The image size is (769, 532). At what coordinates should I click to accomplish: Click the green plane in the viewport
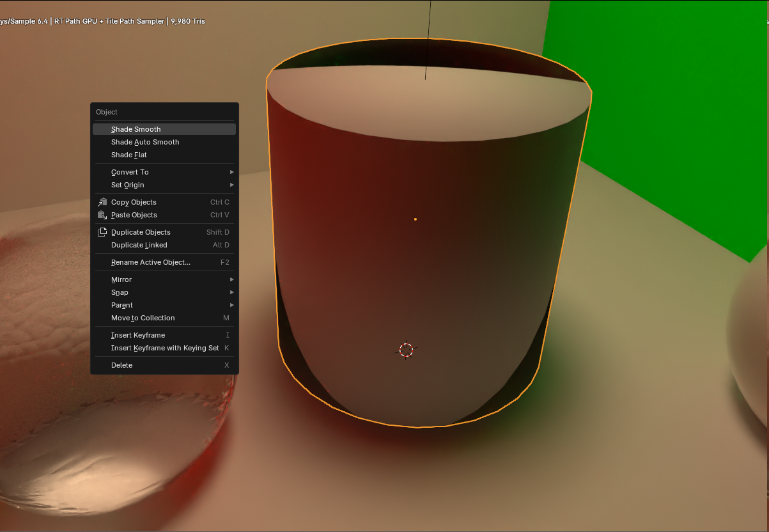coord(671,128)
